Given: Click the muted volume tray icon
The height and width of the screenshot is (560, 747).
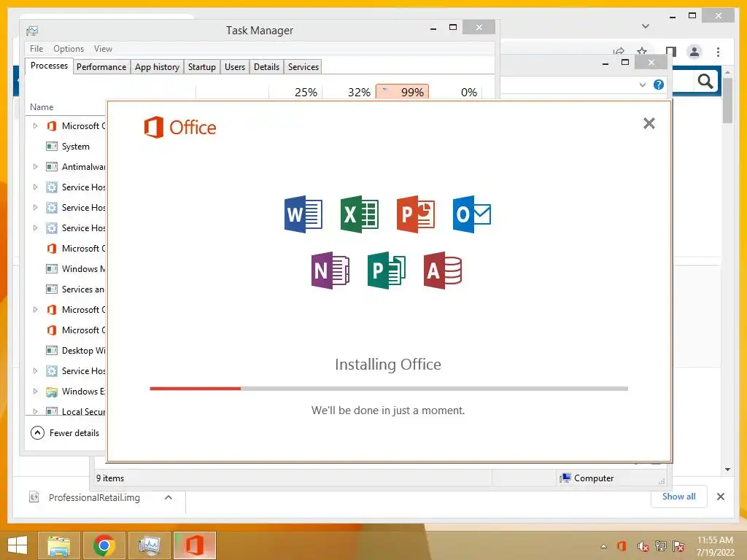Looking at the screenshot, I should 643,546.
